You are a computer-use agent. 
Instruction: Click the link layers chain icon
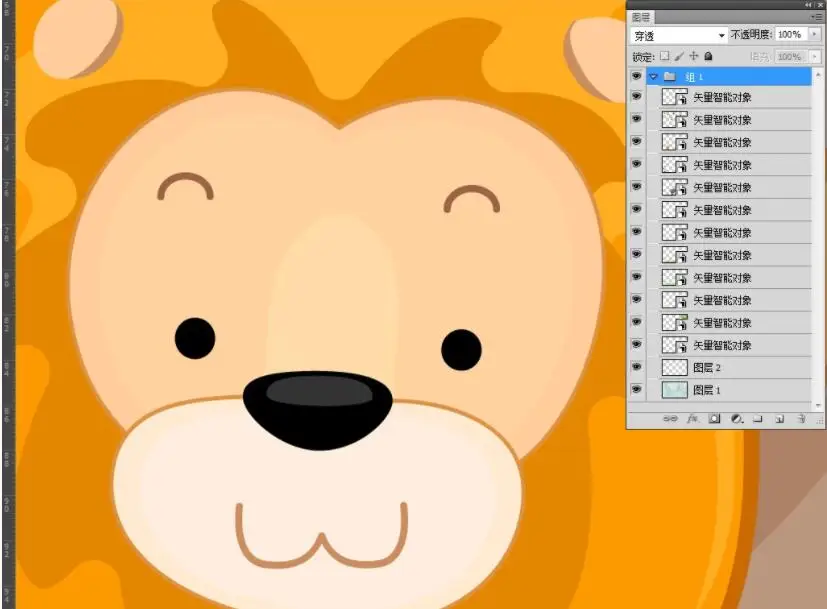[x=670, y=419]
